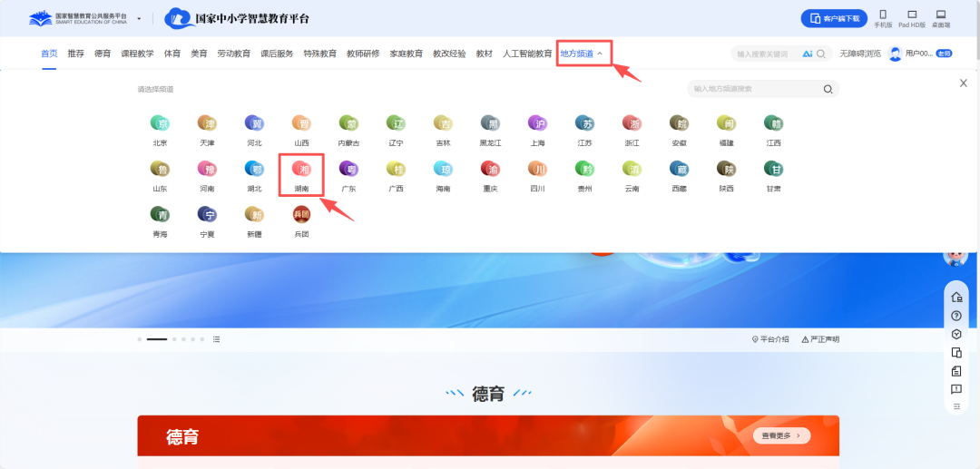Viewport: 980px width, 469px height.
Task: Select the Bingtuan (兵团) channel icon
Action: pyautogui.click(x=302, y=214)
